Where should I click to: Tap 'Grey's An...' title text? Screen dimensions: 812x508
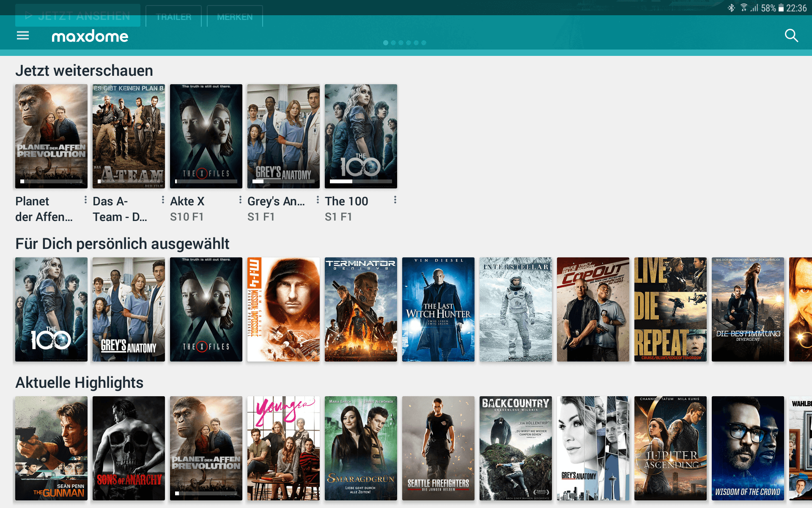[x=276, y=202]
